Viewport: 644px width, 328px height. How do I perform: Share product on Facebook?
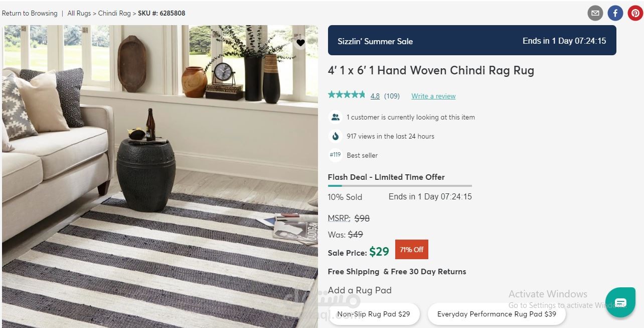615,13
